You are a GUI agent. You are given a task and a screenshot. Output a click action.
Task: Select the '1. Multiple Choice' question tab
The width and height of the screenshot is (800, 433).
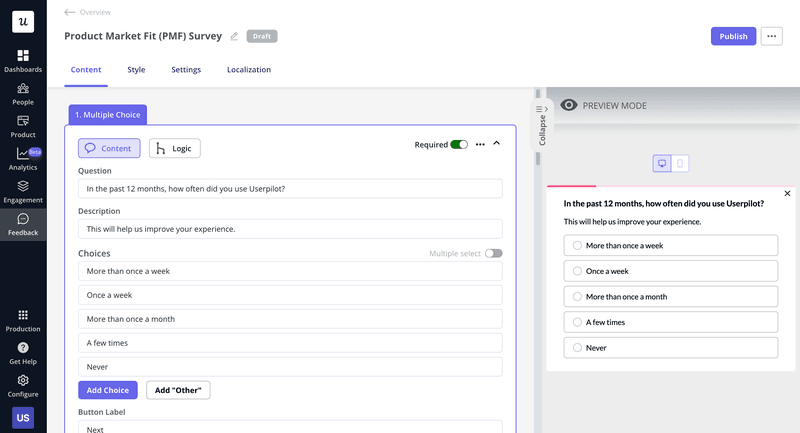108,115
